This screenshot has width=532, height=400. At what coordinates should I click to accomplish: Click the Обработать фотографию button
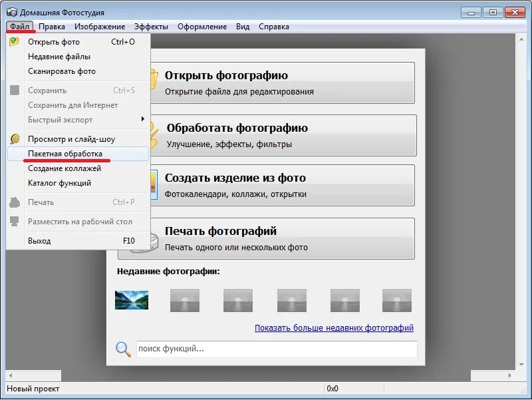pos(283,136)
